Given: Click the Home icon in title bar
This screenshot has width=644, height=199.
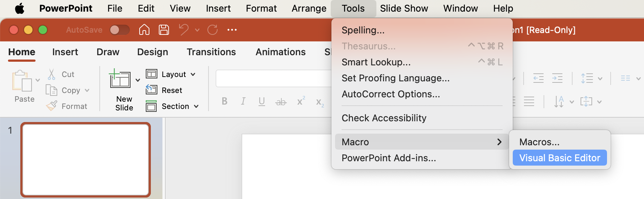Looking at the screenshot, I should pyautogui.click(x=144, y=30).
